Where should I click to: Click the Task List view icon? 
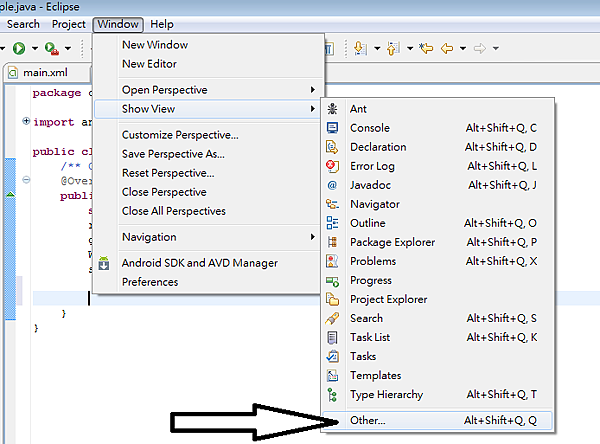[x=332, y=338]
